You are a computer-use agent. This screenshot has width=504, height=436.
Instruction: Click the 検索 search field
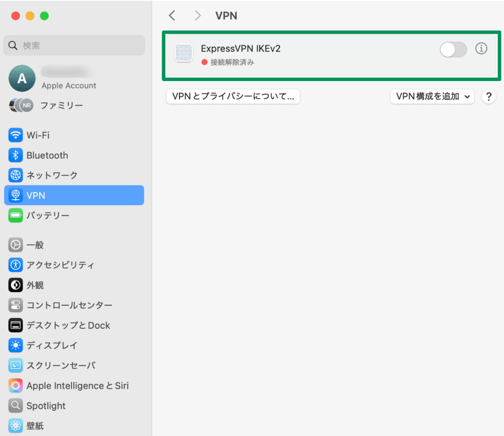(x=74, y=45)
